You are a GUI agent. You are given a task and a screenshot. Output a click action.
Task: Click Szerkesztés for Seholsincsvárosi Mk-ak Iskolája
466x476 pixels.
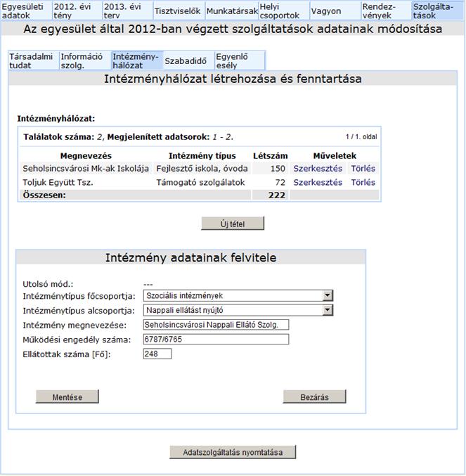tap(318, 169)
